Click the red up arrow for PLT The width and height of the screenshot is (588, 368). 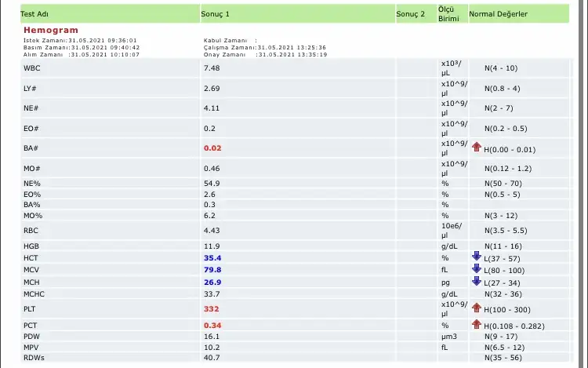[476, 308]
